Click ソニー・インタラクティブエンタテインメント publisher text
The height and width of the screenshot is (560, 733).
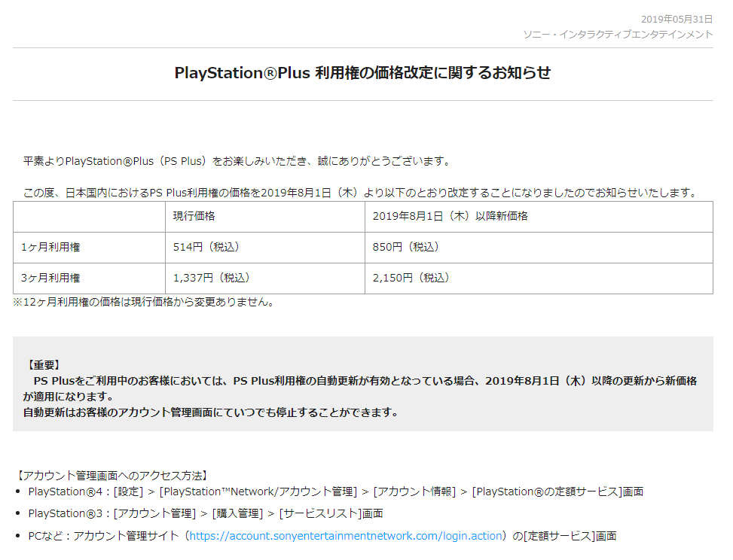618,35
